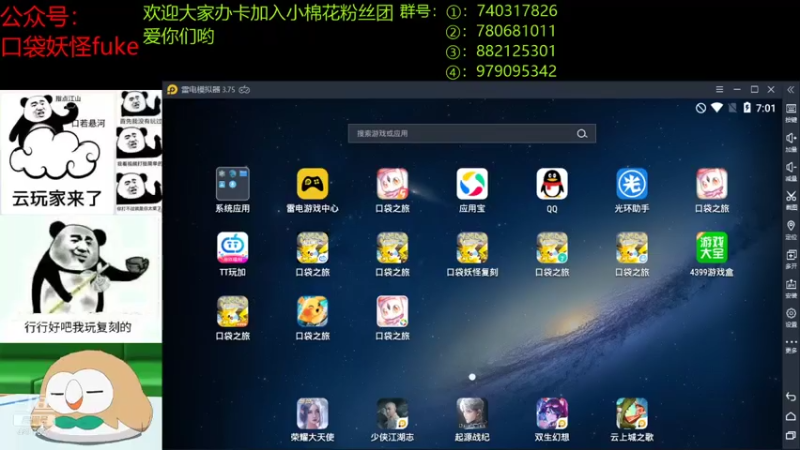This screenshot has width=800, height=450.
Task: Click the magnifier search icon
Action: tap(582, 134)
